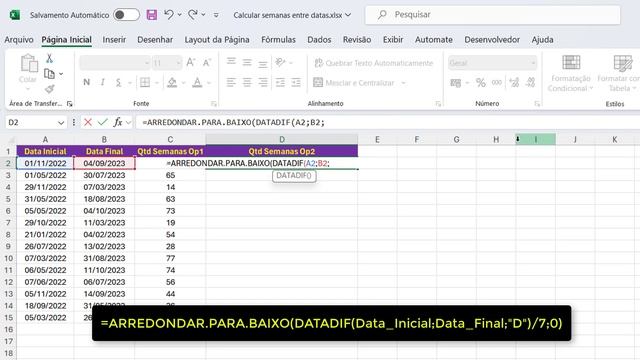Click the Undo arrow icon

[x=169, y=15]
